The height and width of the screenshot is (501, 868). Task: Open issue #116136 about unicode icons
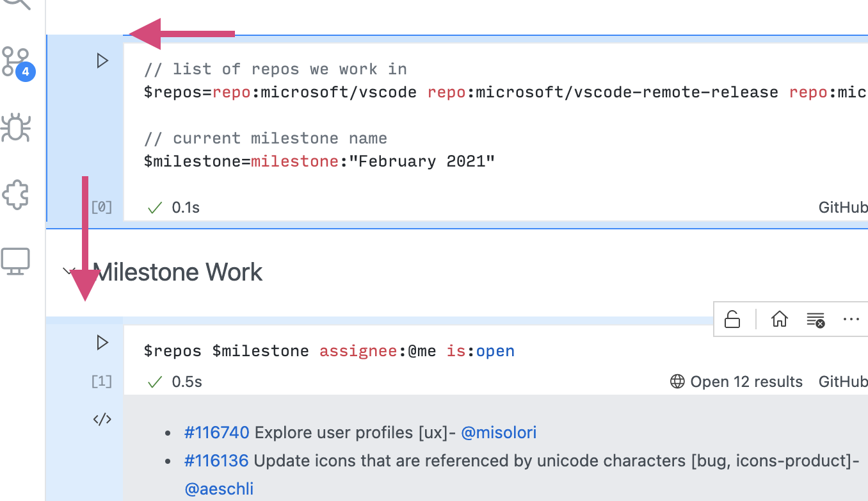click(217, 461)
